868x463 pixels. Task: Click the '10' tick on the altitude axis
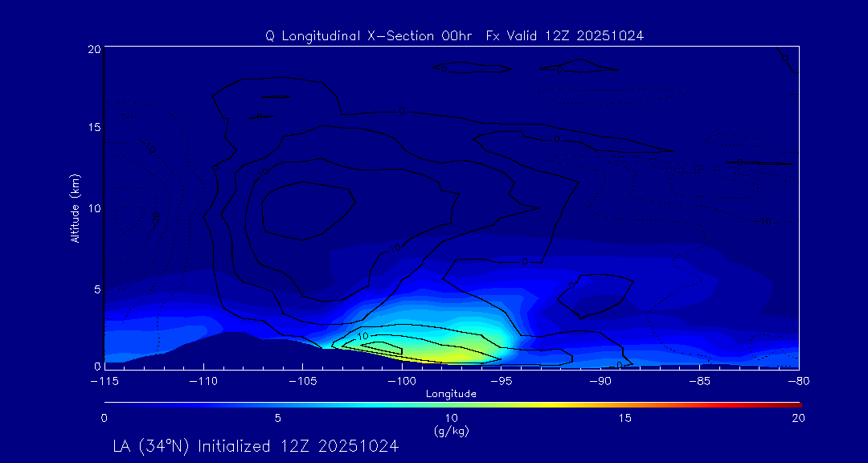click(93, 208)
